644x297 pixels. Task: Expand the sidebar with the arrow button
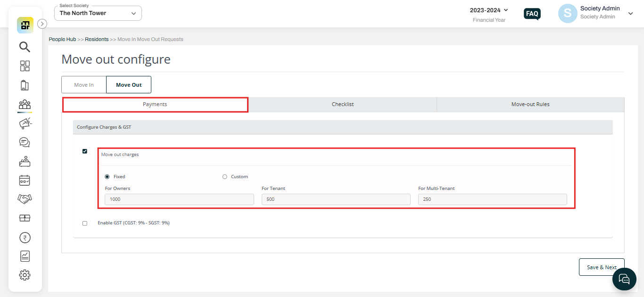[x=42, y=24]
